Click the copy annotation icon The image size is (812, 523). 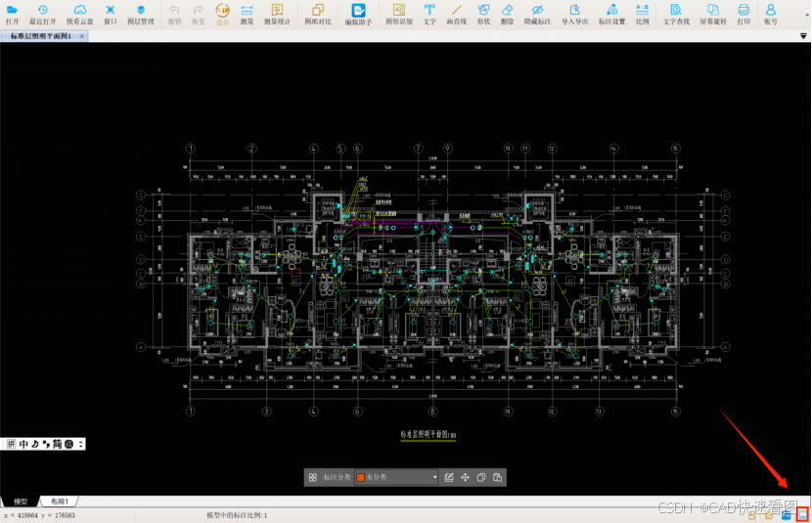click(x=481, y=477)
